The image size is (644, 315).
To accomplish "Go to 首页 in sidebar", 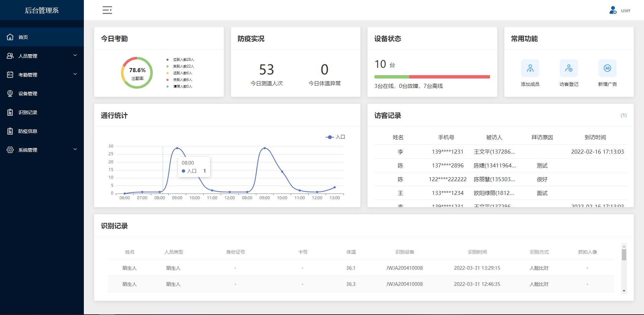I will point(42,37).
